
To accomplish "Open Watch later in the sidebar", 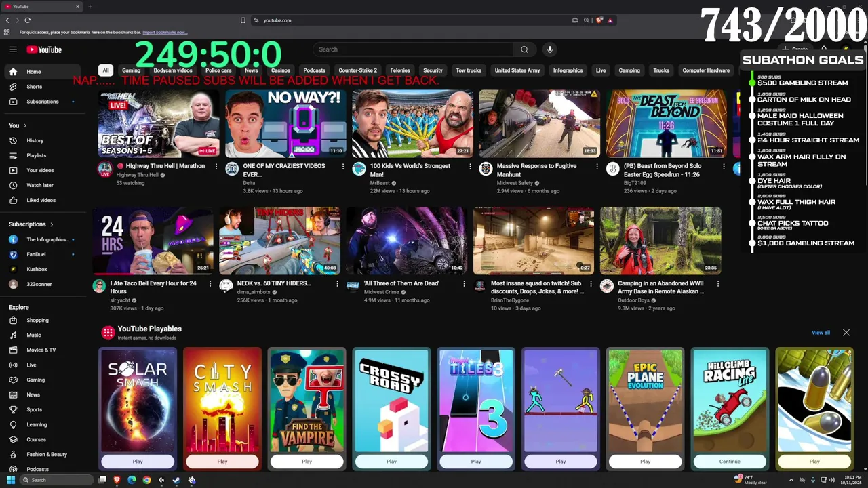I will click(x=43, y=185).
